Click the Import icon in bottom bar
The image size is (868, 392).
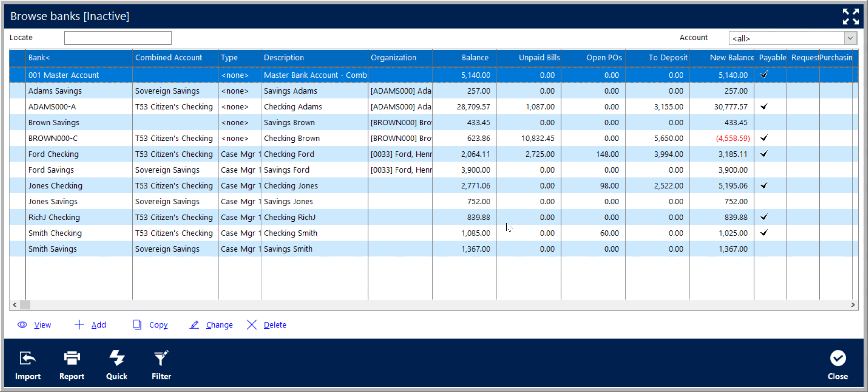[x=27, y=358]
